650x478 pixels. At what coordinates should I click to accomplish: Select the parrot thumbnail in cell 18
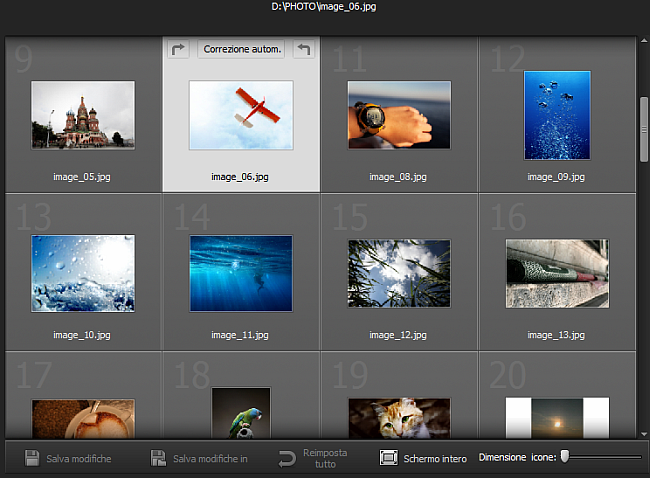pos(241,413)
